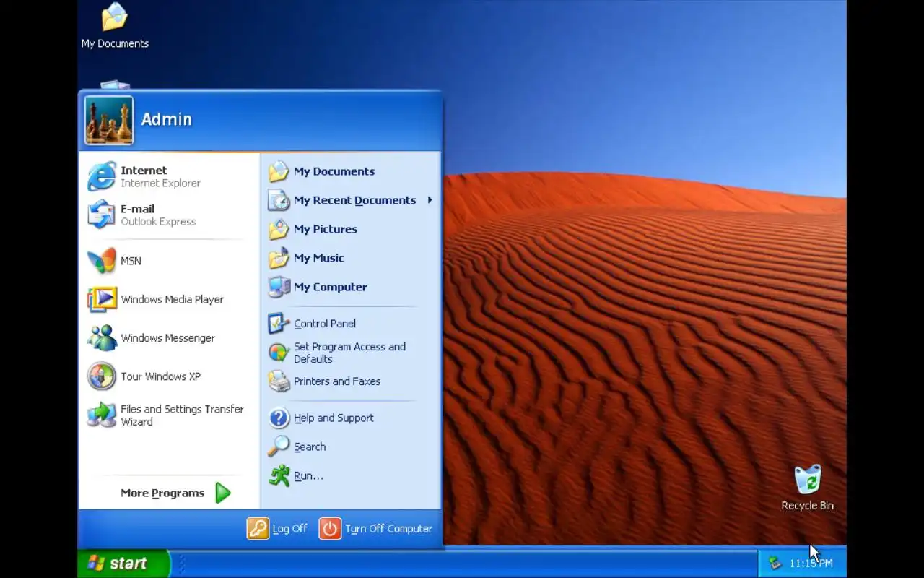The height and width of the screenshot is (578, 924).
Task: Open the My Computer icon
Action: [279, 287]
